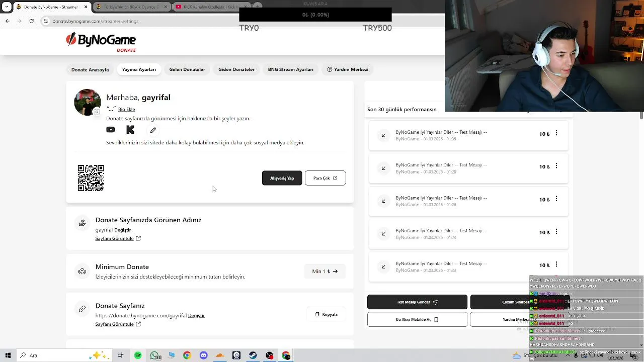This screenshot has width=644, height=362.
Task: Click incoming arrow icon on 01:26 donation
Action: click(383, 201)
